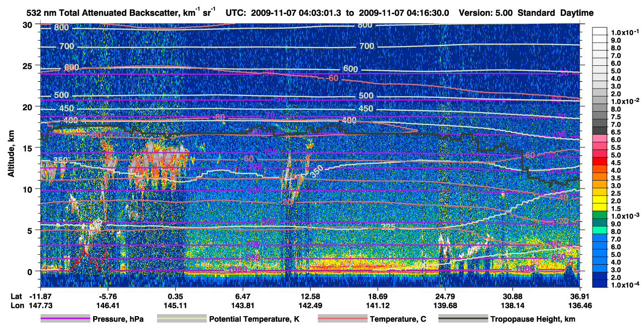Click longitude value 141.12
This screenshot has height=330, width=644.
[x=377, y=306]
